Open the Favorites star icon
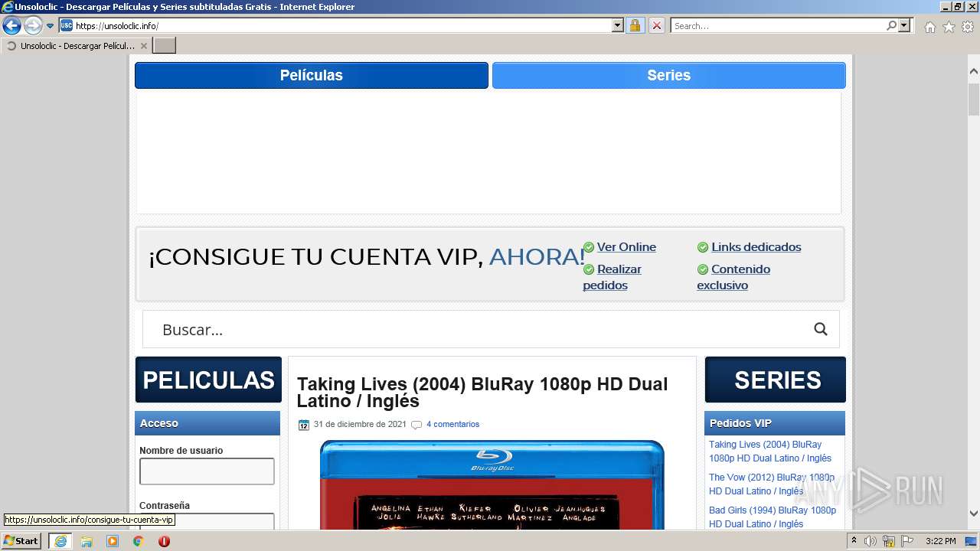 [x=949, y=27]
